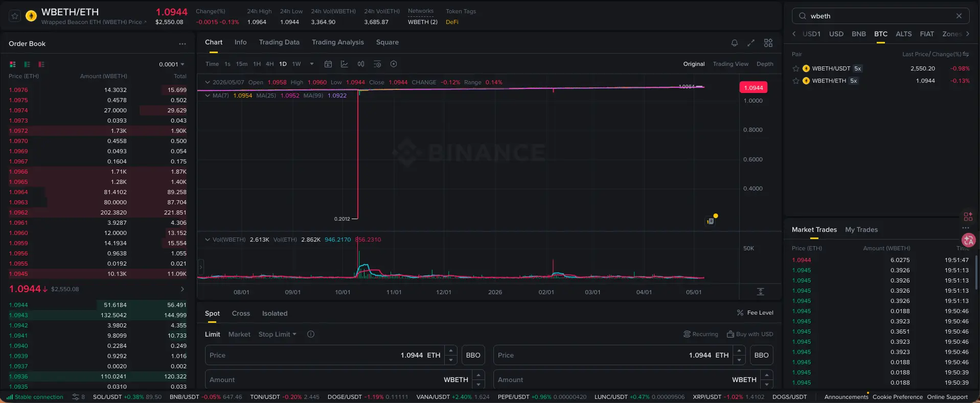Open Buy with USD link
The width and height of the screenshot is (980, 403).
(x=750, y=334)
